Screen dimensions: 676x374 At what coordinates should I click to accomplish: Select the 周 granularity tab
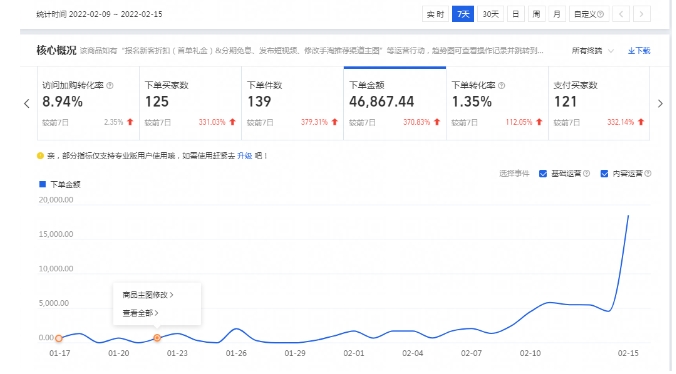536,14
